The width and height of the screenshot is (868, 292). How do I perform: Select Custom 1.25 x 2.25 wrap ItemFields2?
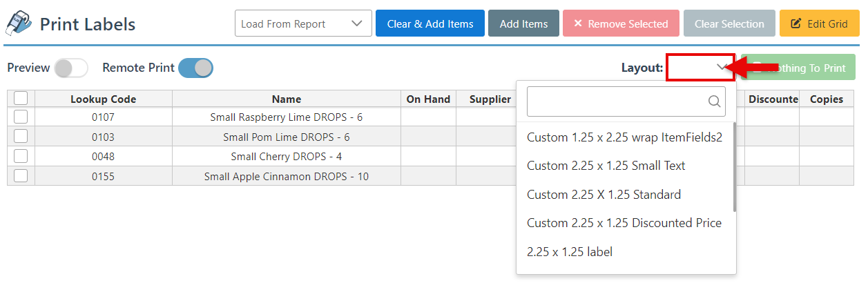tap(624, 137)
